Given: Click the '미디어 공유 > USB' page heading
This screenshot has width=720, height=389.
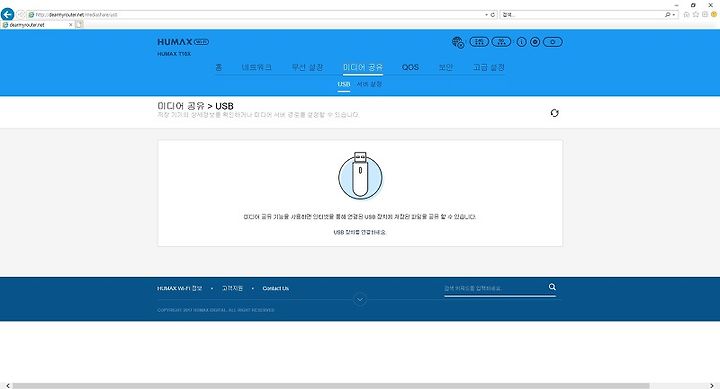Looking at the screenshot, I should pyautogui.click(x=195, y=106).
